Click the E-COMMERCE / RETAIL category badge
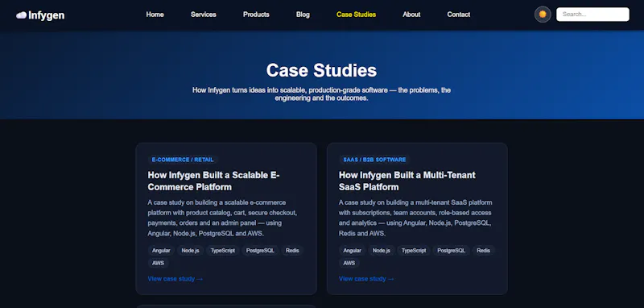The image size is (644, 308). [x=183, y=160]
